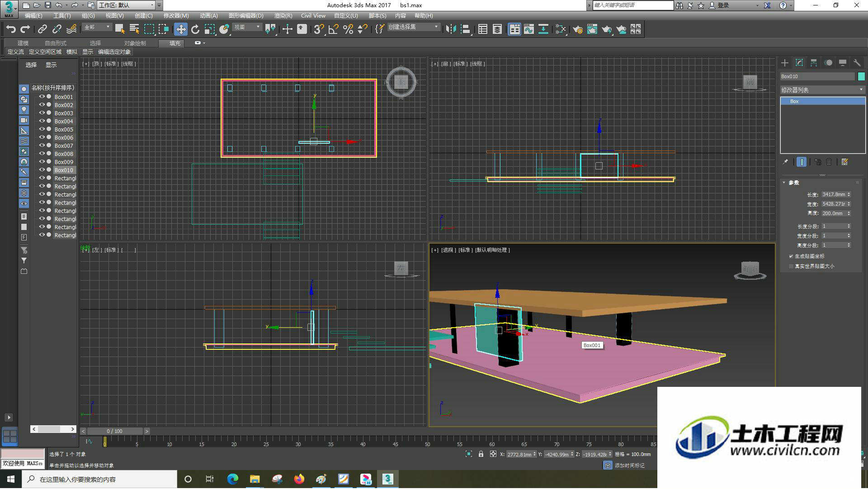Open the Utilities wrench tab

click(857, 63)
